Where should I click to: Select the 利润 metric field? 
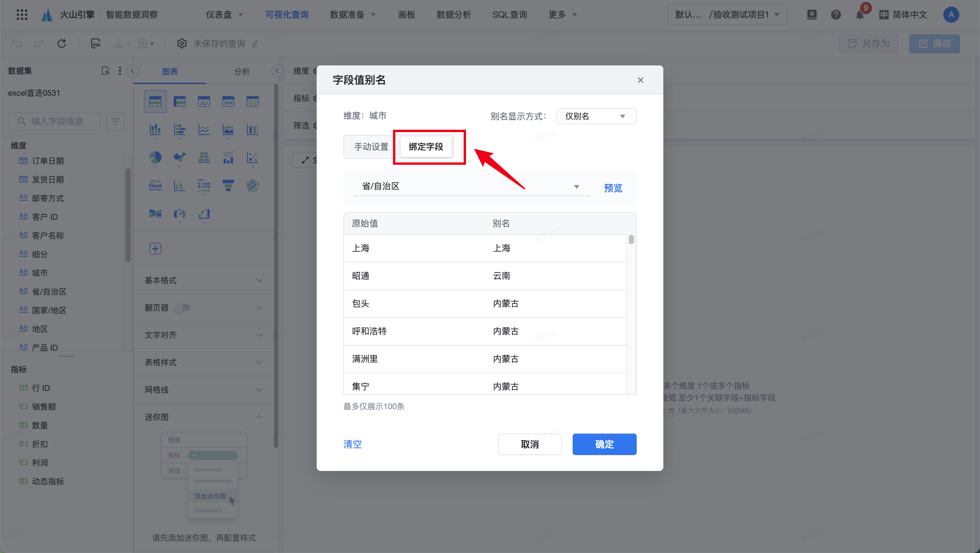click(40, 462)
